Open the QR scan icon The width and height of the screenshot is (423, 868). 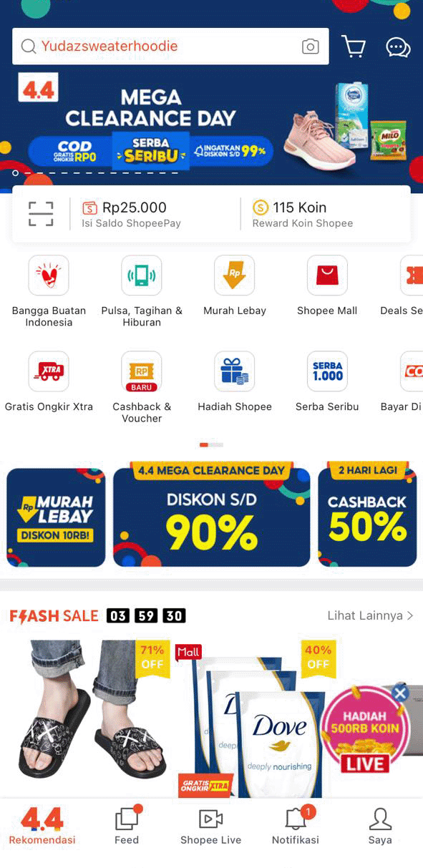tap(41, 214)
